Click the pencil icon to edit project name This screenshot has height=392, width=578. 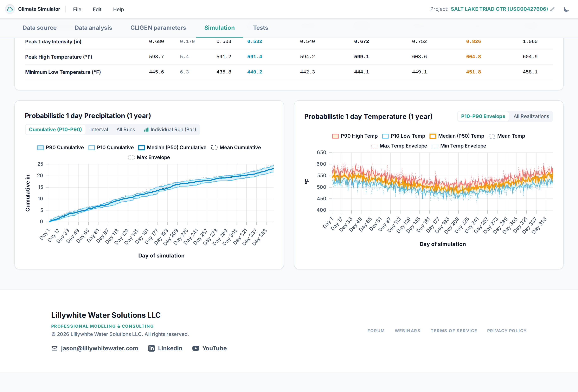tap(552, 9)
